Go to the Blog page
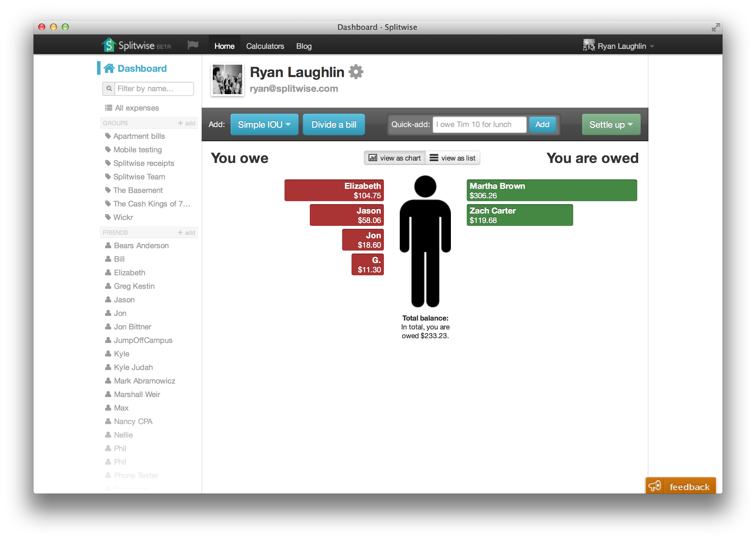This screenshot has width=756, height=540. tap(304, 46)
